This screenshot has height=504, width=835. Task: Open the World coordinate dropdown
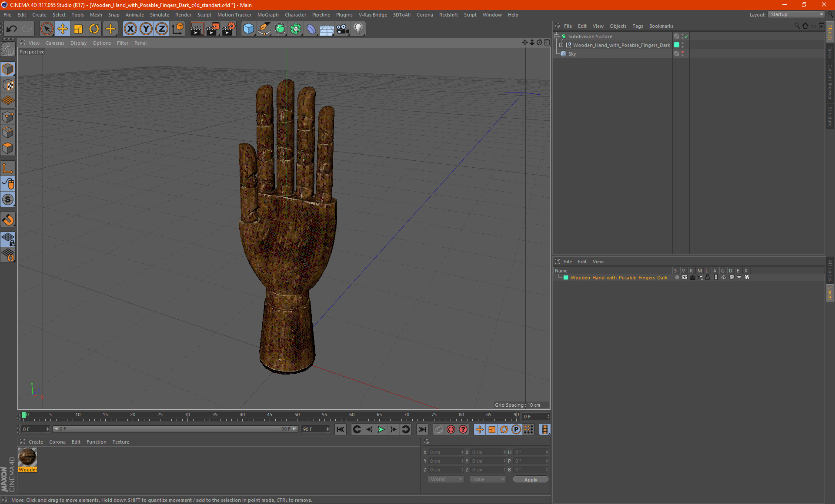point(446,479)
